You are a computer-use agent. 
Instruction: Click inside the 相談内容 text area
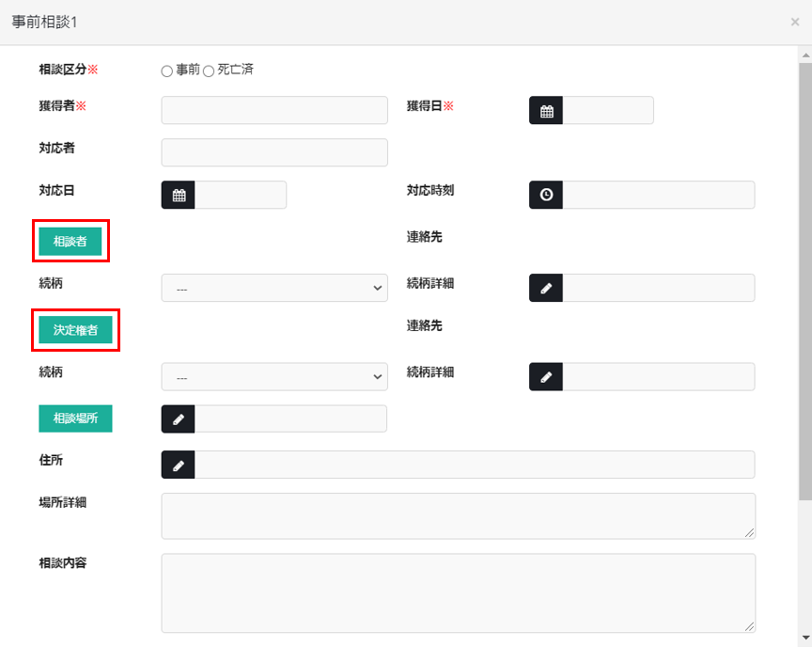click(458, 592)
